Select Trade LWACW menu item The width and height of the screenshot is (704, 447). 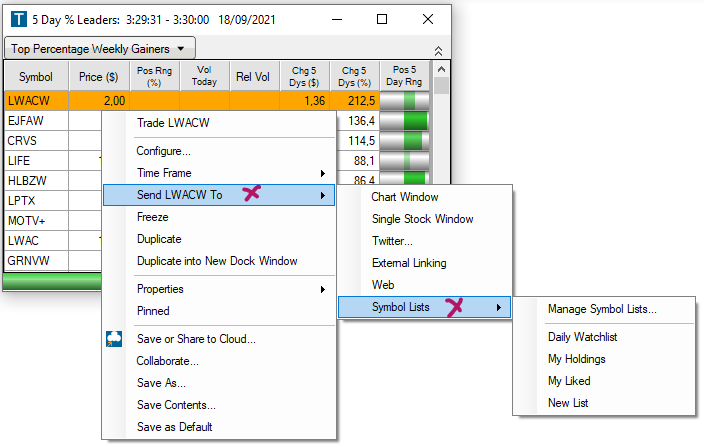coord(173,123)
